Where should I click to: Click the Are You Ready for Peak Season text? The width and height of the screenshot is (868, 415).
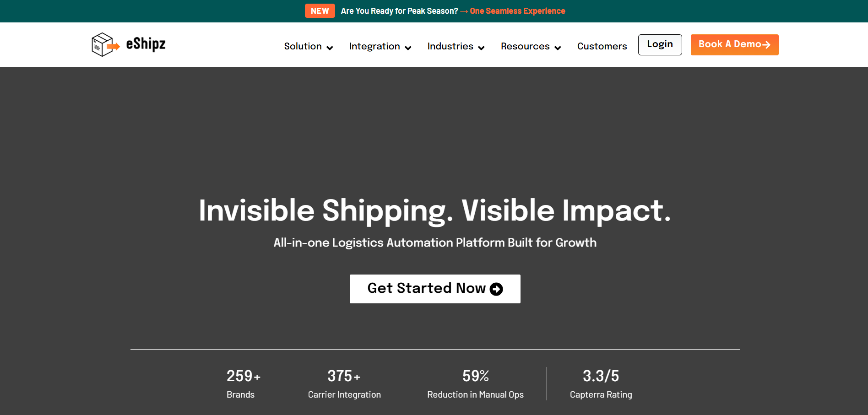pos(399,11)
